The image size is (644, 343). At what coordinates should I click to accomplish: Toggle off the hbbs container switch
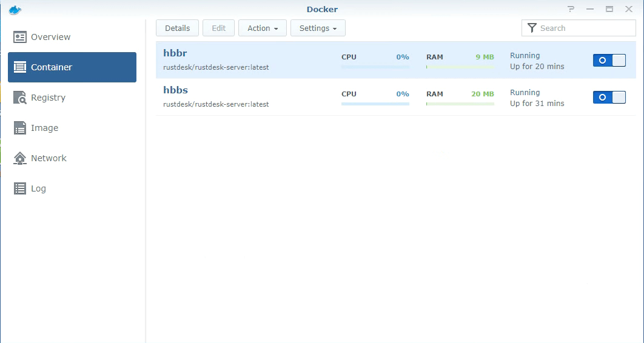(x=609, y=97)
